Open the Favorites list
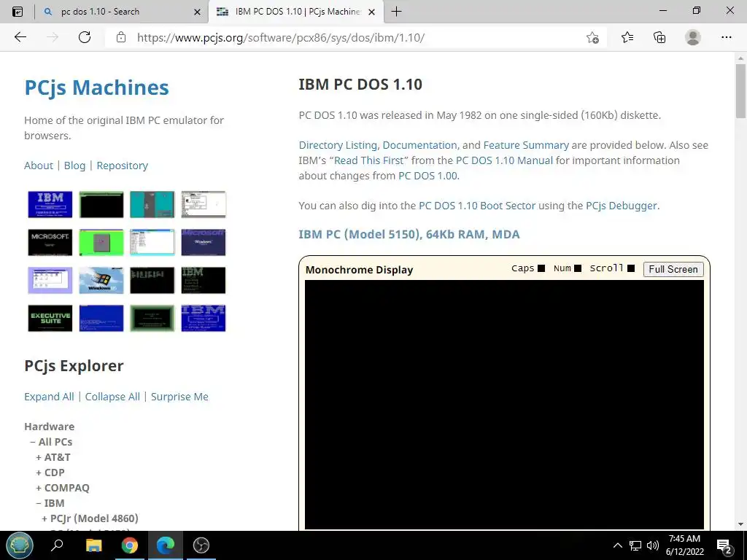747x560 pixels. [x=627, y=37]
